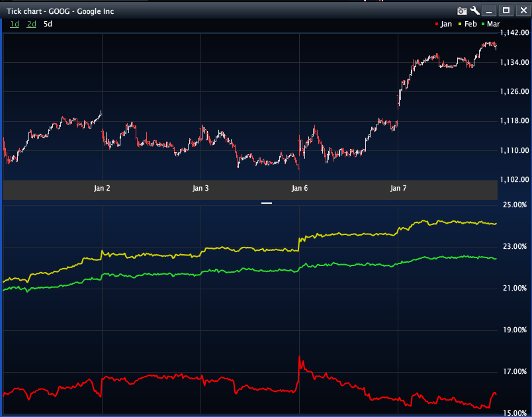Click the Jan 7 date marker
Screen dimensions: 532x417
click(398, 189)
